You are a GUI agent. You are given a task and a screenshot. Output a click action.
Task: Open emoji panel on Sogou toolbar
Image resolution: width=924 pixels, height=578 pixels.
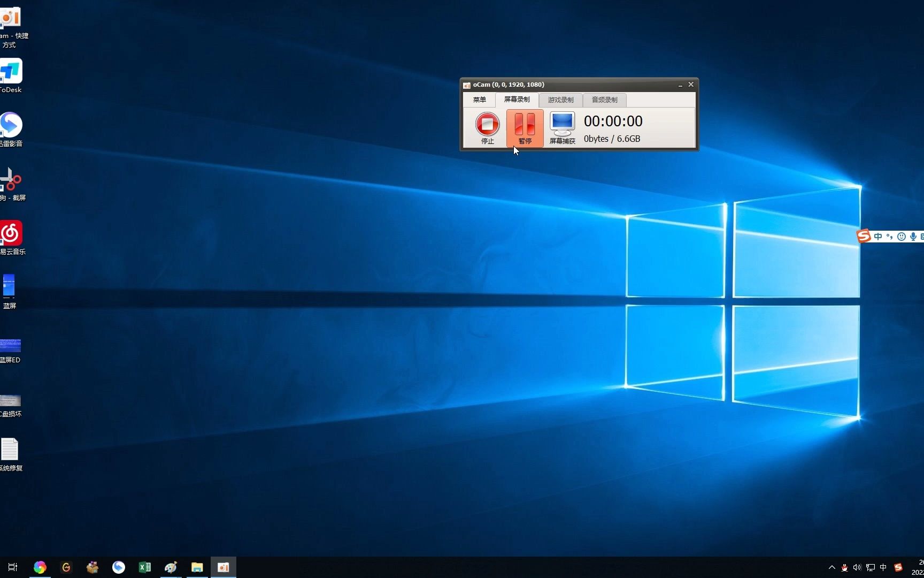902,237
